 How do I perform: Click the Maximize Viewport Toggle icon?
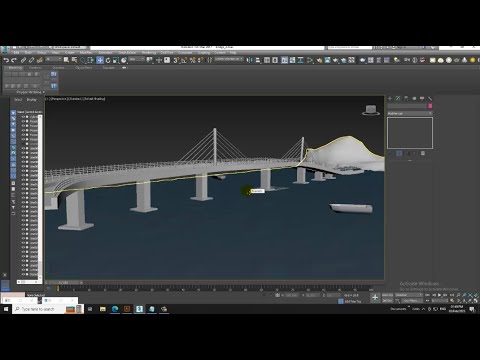[476, 301]
